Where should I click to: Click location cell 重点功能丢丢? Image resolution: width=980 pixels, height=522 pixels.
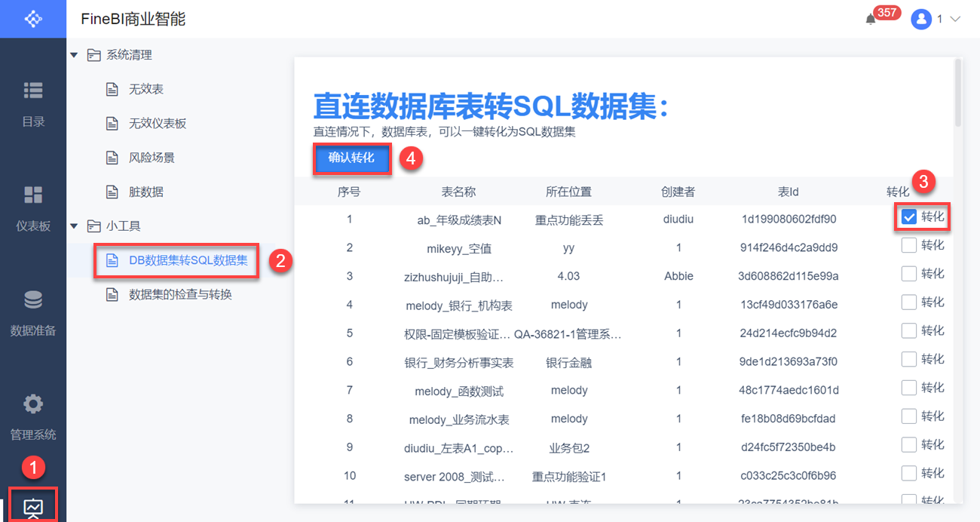(x=569, y=220)
